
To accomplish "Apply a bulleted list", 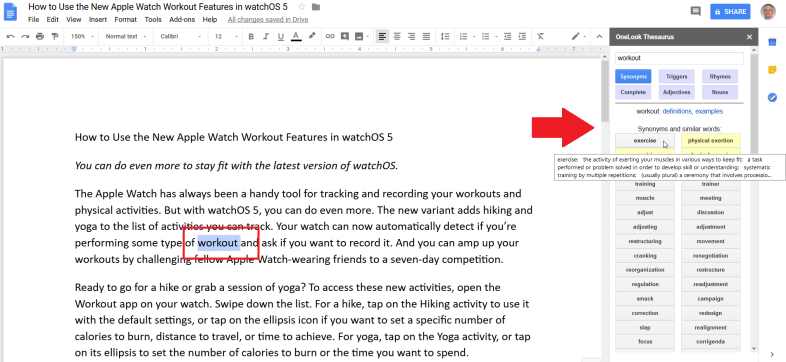I will [485, 36].
